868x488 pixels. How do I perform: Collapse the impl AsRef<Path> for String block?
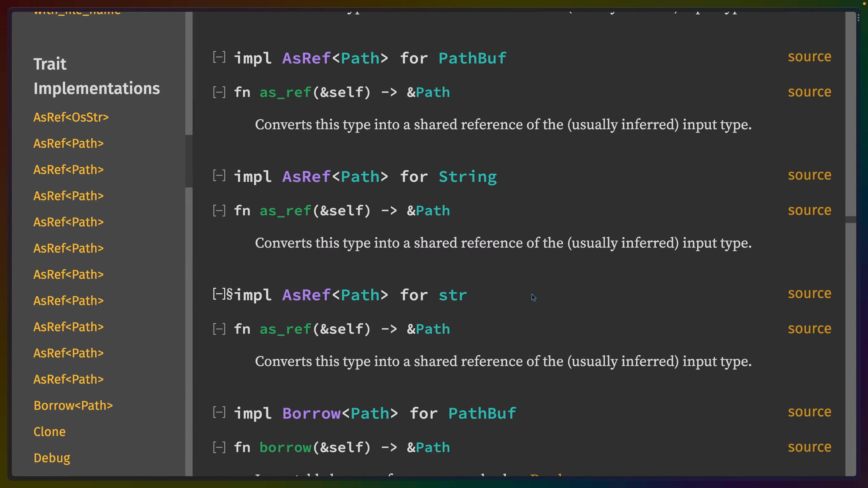(219, 176)
